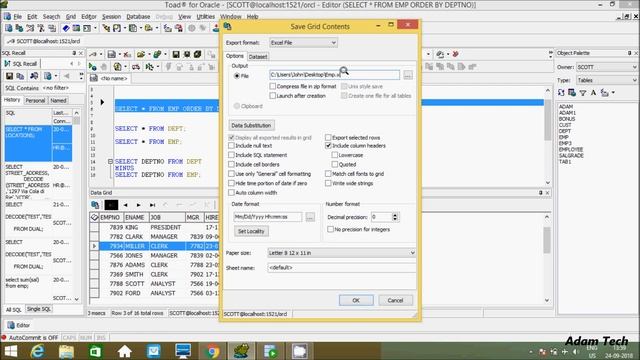Select the BONUS table in Object Palette
The height and width of the screenshot is (360, 640).
click(x=567, y=119)
